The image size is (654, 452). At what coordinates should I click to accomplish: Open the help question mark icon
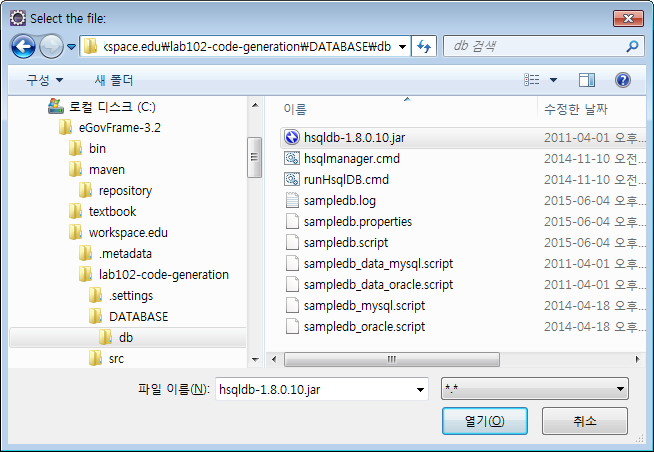coord(622,80)
